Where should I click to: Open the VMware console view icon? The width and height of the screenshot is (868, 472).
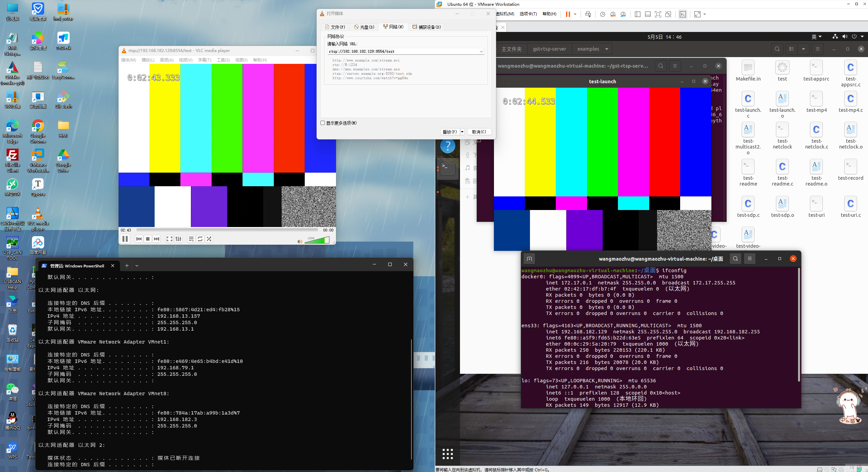683,14
